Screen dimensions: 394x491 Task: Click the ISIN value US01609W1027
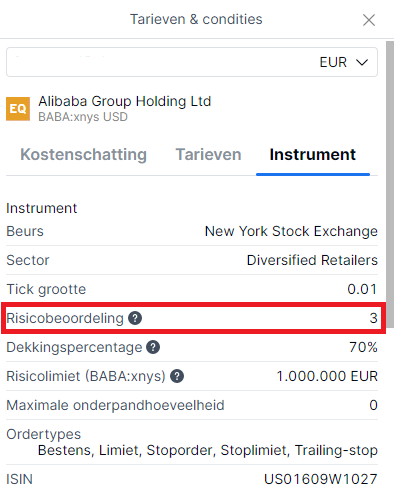(321, 479)
